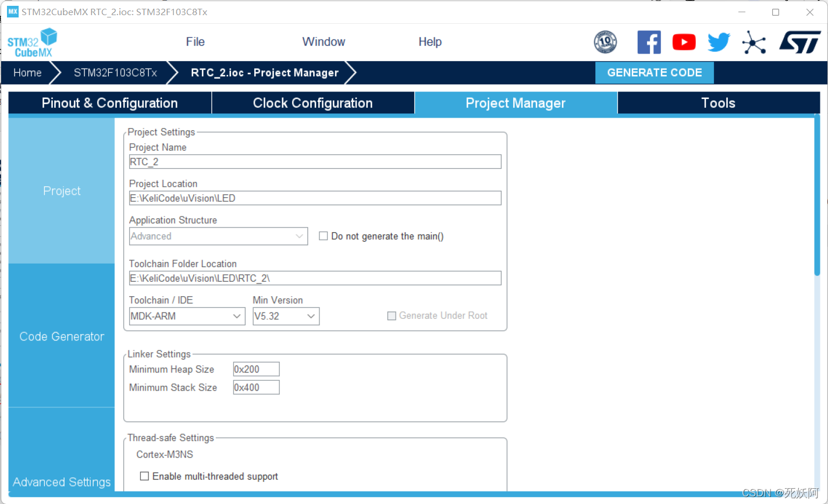Image resolution: width=828 pixels, height=504 pixels.
Task: Open the Code Generator side panel
Action: [62, 336]
